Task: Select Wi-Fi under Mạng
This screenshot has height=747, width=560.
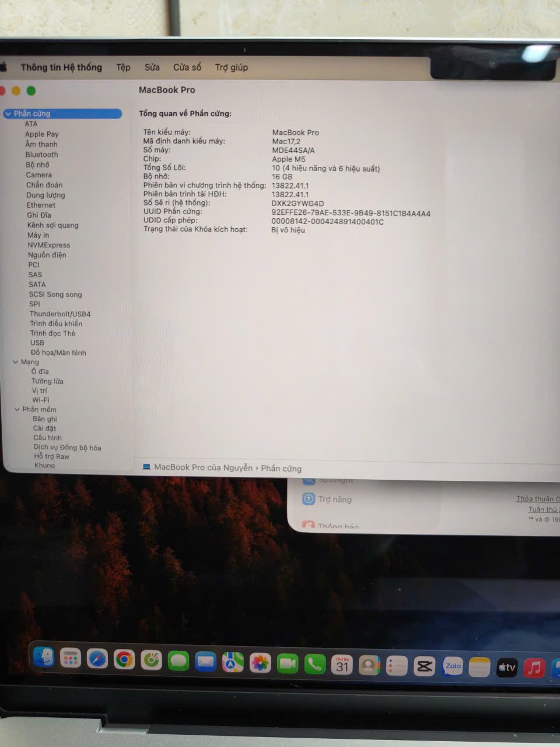Action: pos(41,400)
